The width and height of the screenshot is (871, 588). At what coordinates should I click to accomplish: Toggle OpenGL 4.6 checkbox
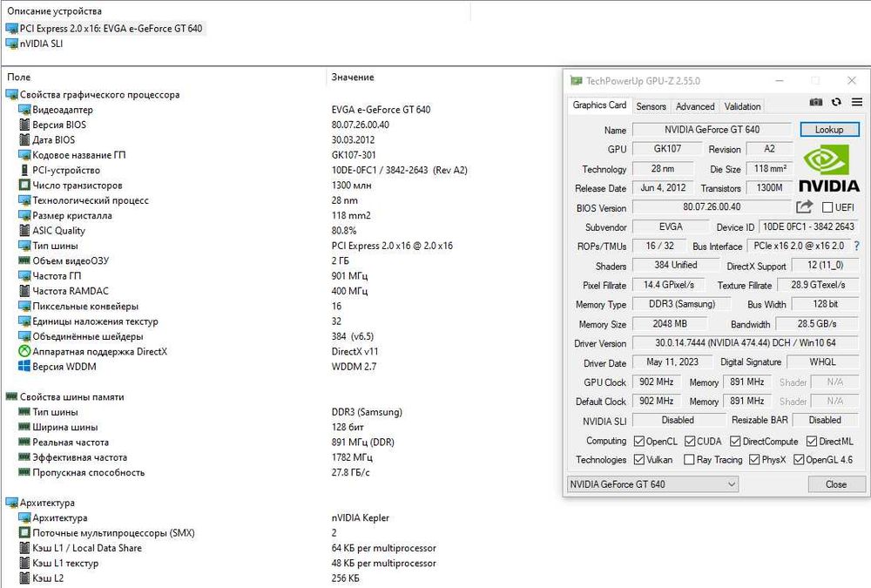coord(799,460)
